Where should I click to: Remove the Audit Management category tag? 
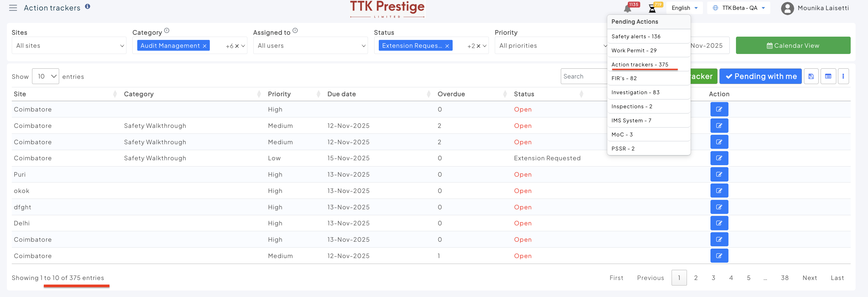[205, 46]
